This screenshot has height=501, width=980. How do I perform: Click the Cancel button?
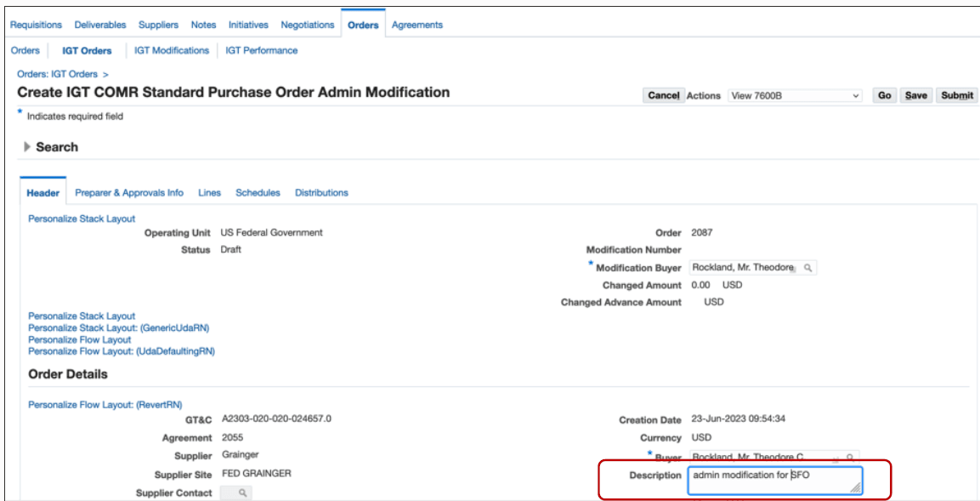(664, 96)
